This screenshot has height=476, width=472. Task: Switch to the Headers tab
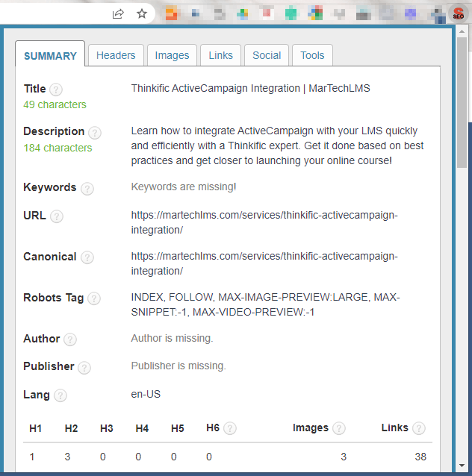116,55
